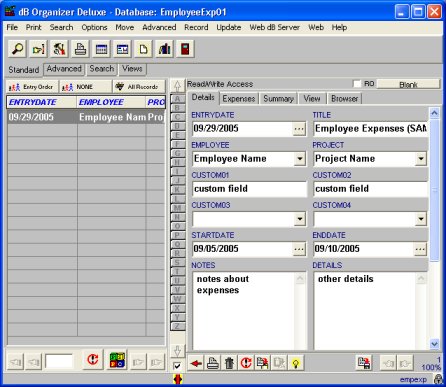Click the letter A index button
Viewport: 446px width, 387px height.
coord(177,99)
